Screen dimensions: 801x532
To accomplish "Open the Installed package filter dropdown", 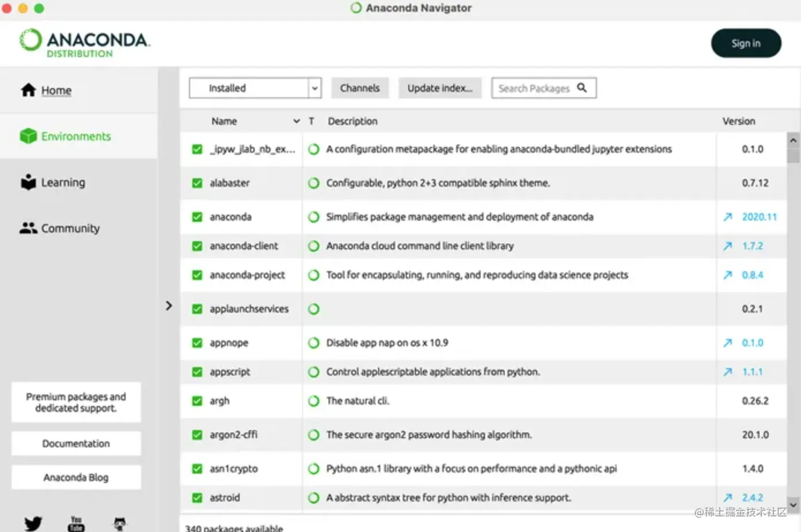I will [x=255, y=88].
